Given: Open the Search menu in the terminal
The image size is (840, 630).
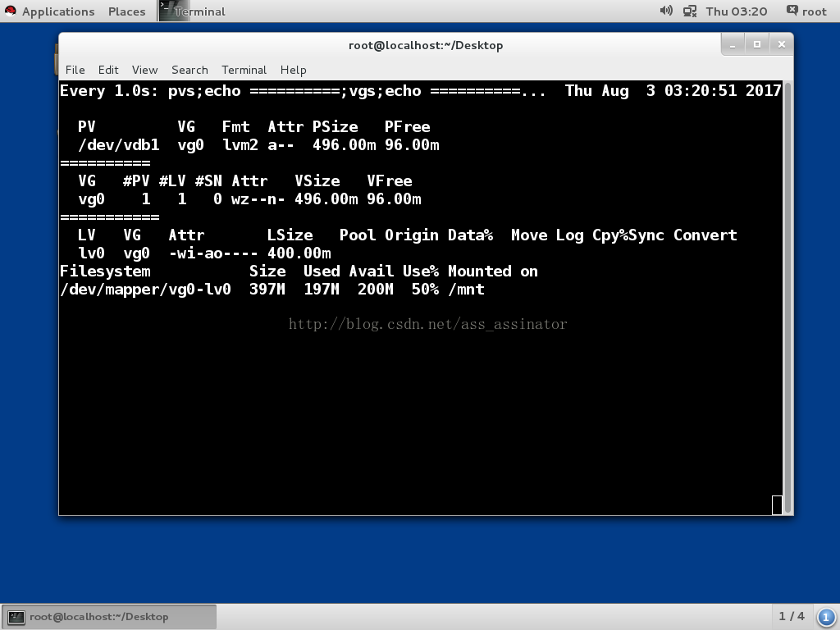Looking at the screenshot, I should 189,70.
